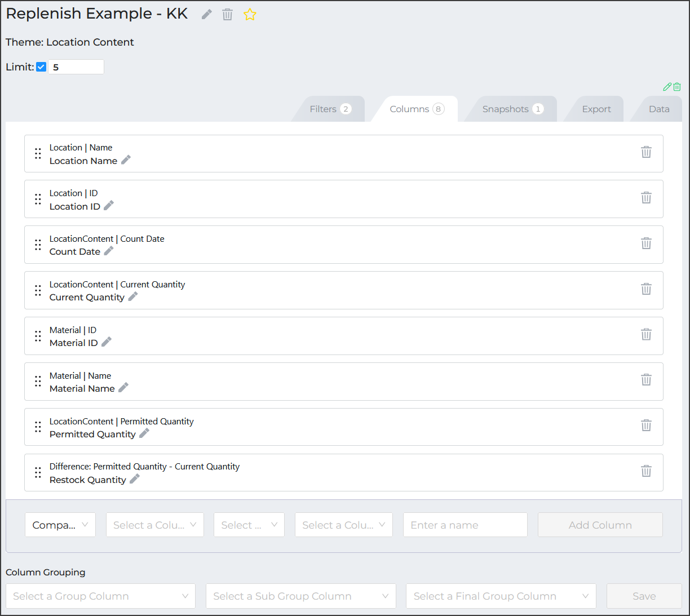Click the Add Column button

(600, 525)
